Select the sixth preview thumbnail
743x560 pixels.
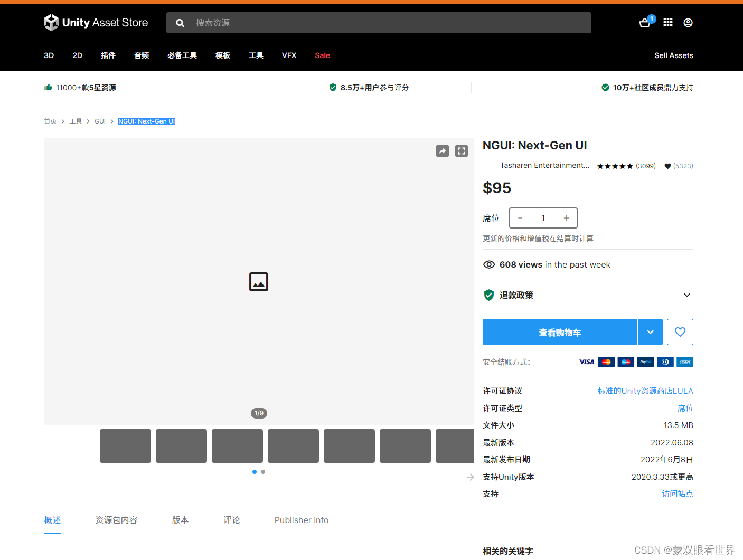(x=405, y=446)
